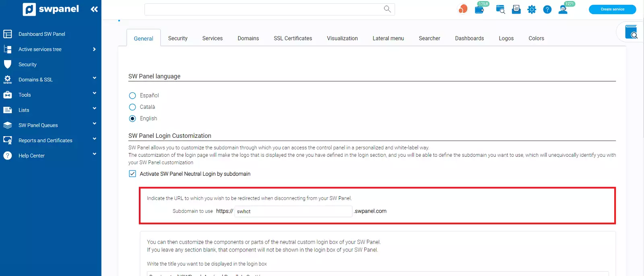Screen dimensions: 644x276
Task: Open the help question mark icon
Action: [x=547, y=10]
